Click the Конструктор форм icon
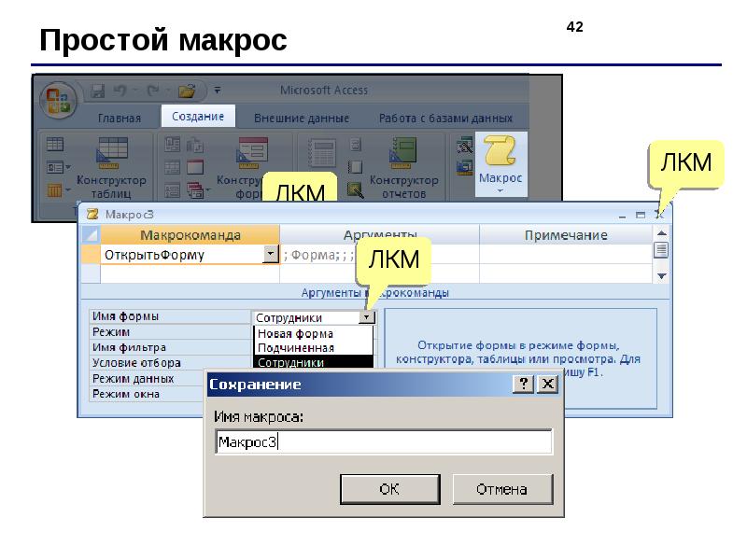Image resolution: width=747 pixels, height=560 pixels. [252, 153]
